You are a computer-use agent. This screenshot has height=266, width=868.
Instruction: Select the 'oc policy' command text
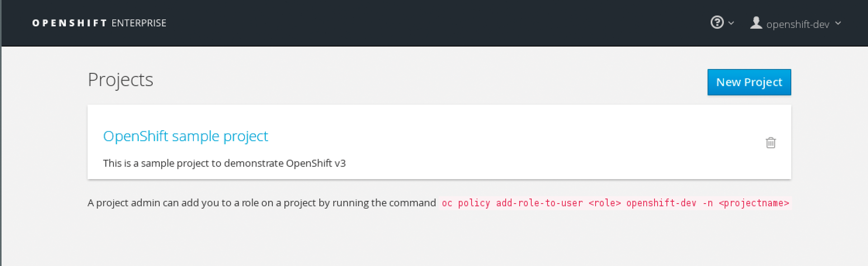(466, 203)
